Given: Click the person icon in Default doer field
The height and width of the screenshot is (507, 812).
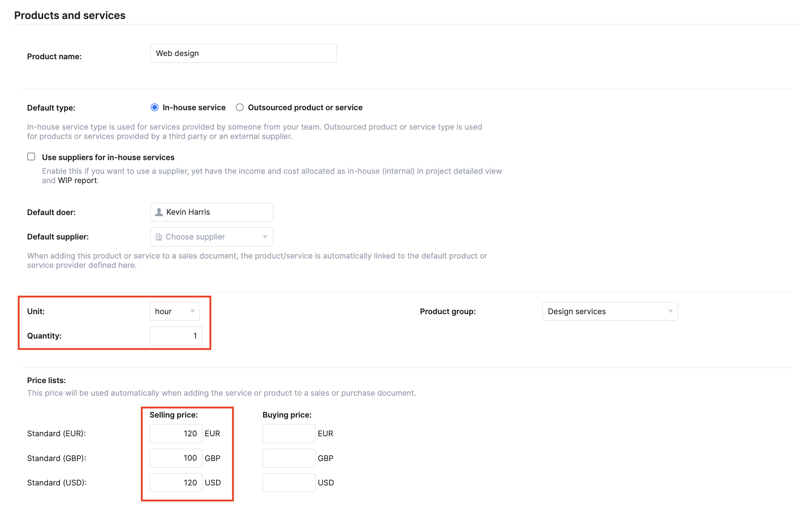Looking at the screenshot, I should pos(159,212).
